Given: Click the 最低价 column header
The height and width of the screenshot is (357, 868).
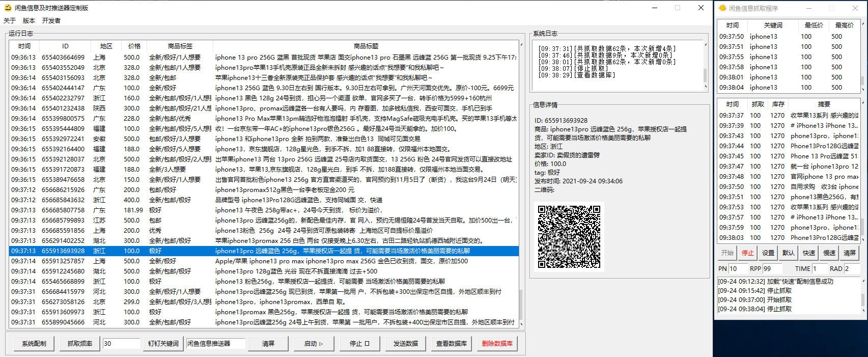Looking at the screenshot, I should 814,25.
